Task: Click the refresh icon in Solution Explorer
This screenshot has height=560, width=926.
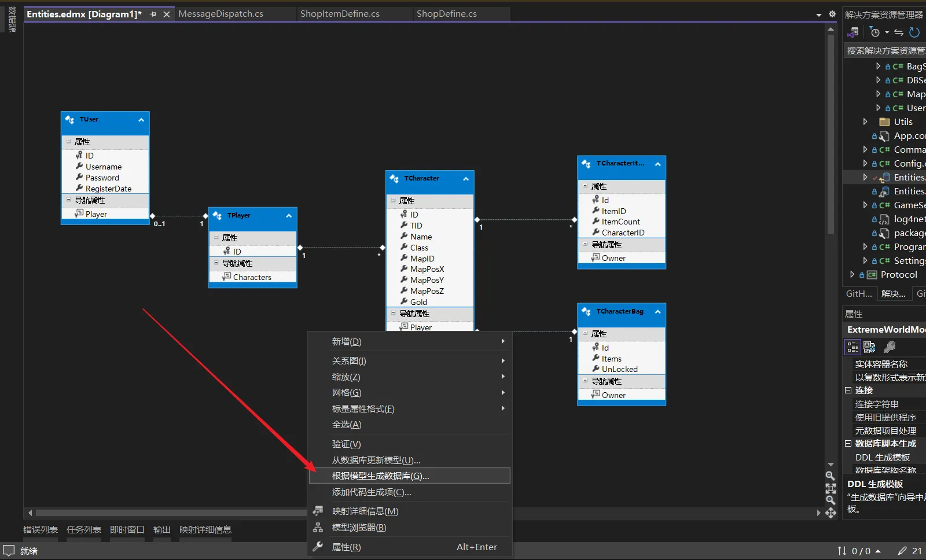Action: click(914, 32)
